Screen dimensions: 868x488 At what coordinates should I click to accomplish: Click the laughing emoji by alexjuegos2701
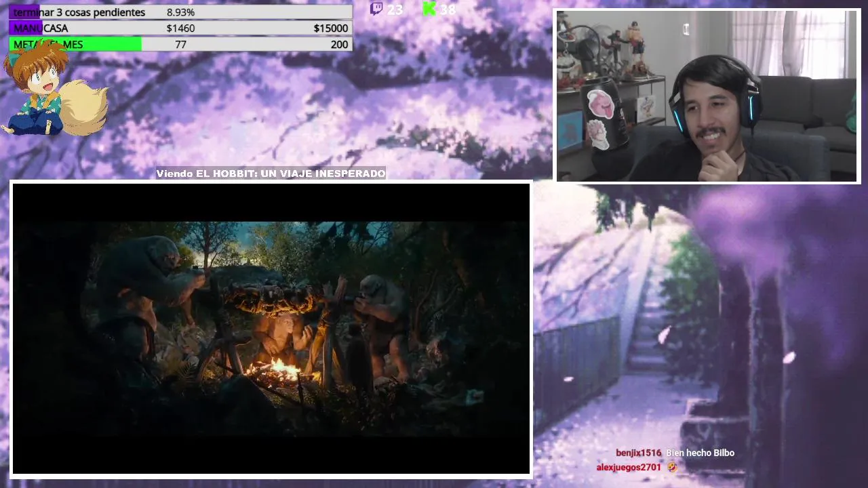pyautogui.click(x=671, y=467)
